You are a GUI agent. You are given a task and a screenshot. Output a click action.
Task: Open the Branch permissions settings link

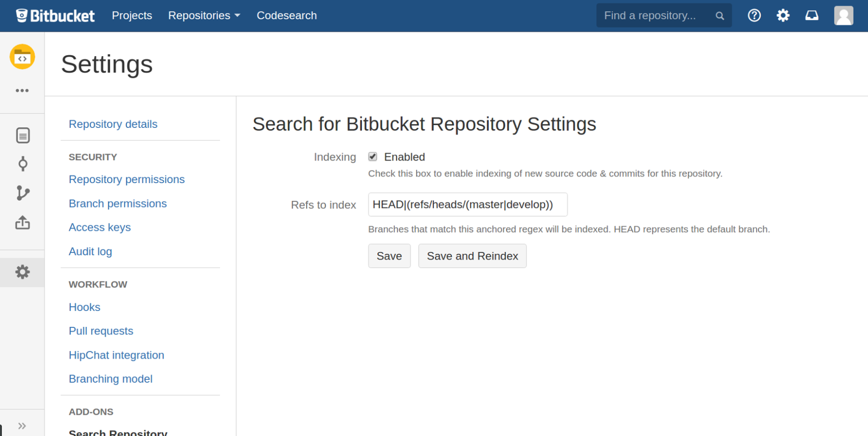(x=118, y=203)
